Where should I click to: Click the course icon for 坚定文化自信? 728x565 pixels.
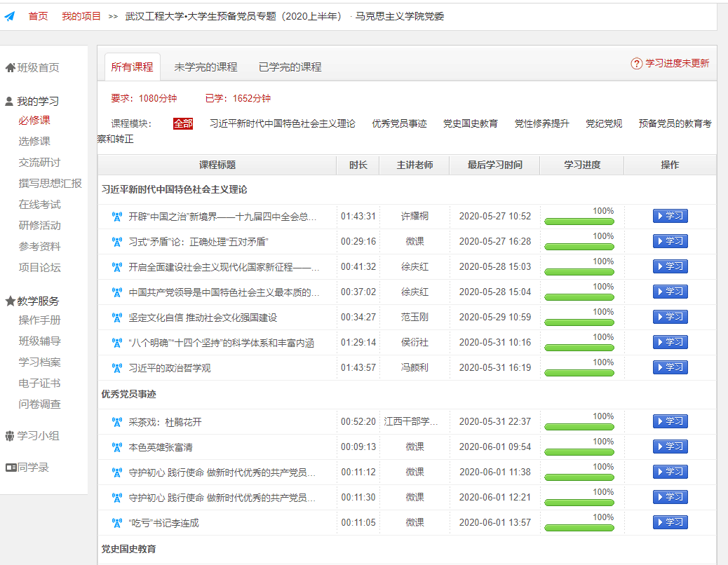tap(117, 318)
